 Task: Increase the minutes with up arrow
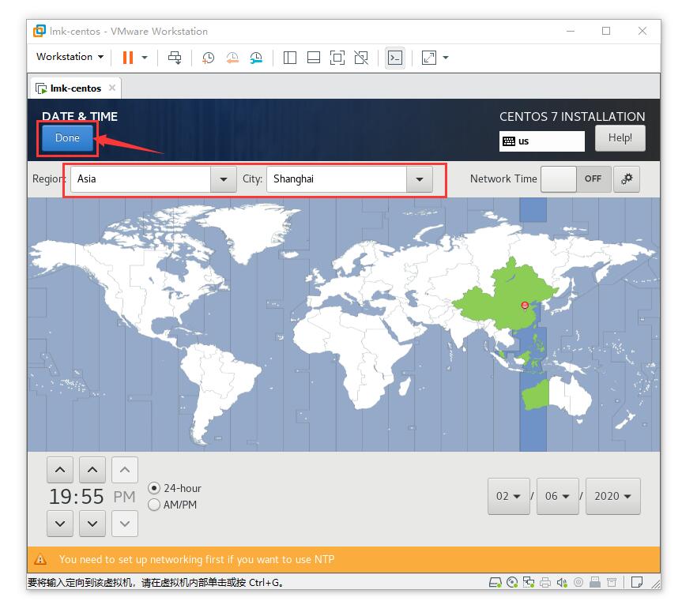point(92,470)
